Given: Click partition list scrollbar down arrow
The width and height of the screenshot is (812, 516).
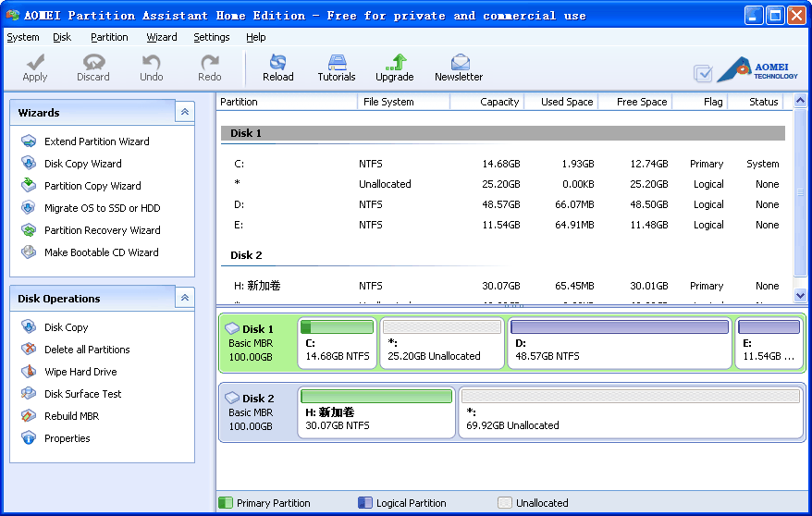Looking at the screenshot, I should [800, 296].
